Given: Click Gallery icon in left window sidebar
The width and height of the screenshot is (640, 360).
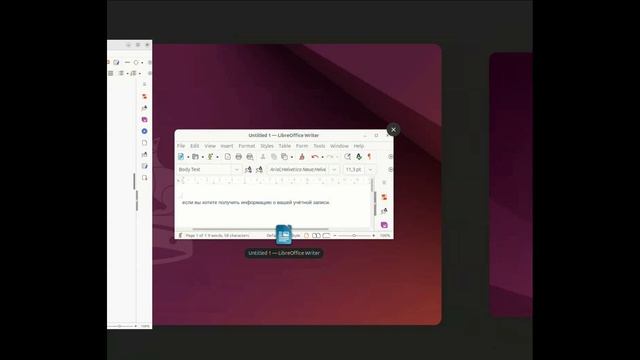Looking at the screenshot, I should coord(144,120).
